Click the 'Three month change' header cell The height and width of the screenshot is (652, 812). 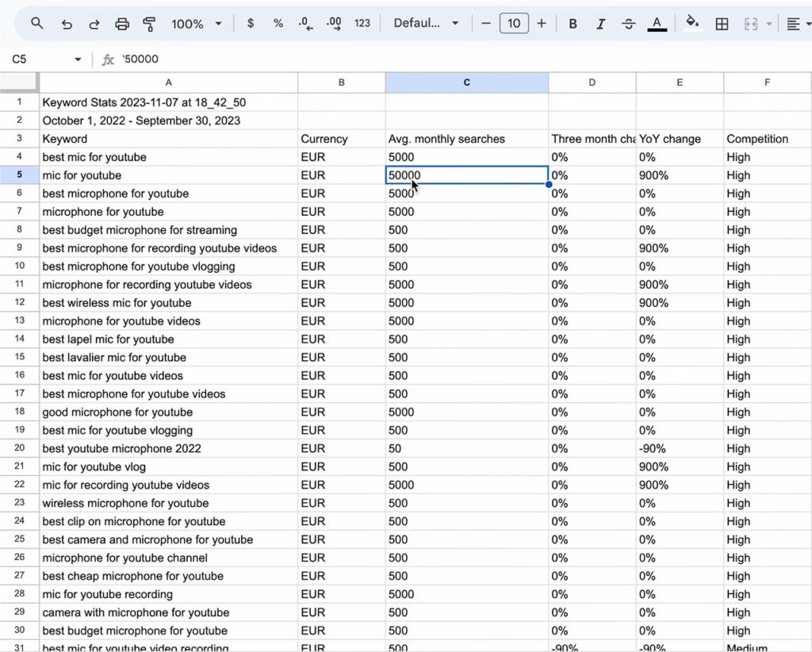[592, 139]
